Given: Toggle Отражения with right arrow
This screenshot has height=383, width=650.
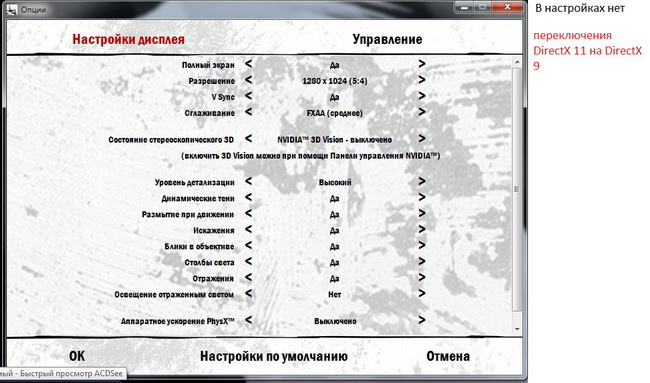Looking at the screenshot, I should (422, 277).
